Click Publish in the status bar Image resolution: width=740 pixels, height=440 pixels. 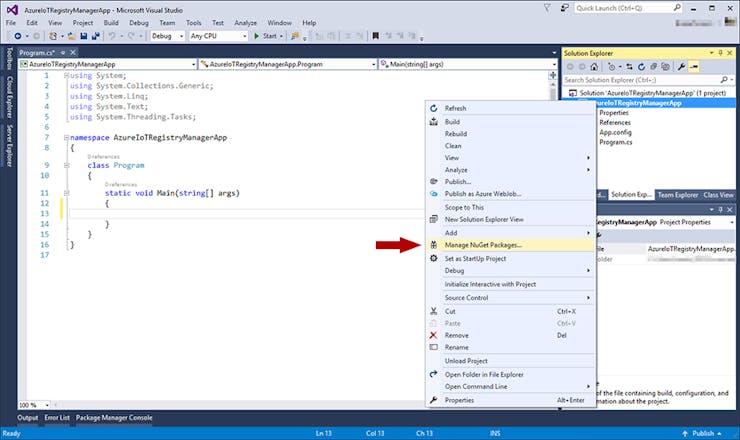pyautogui.click(x=701, y=433)
